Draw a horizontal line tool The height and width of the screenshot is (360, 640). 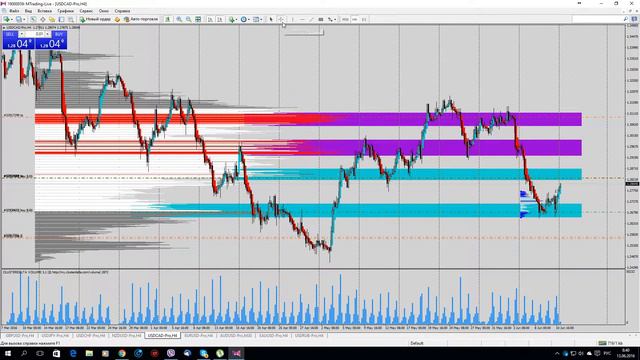point(302,19)
